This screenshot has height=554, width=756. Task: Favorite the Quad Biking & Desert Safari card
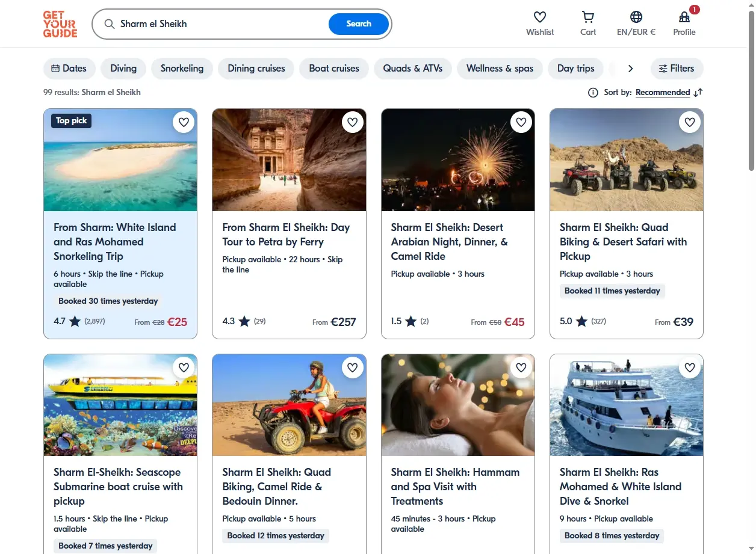(x=690, y=122)
